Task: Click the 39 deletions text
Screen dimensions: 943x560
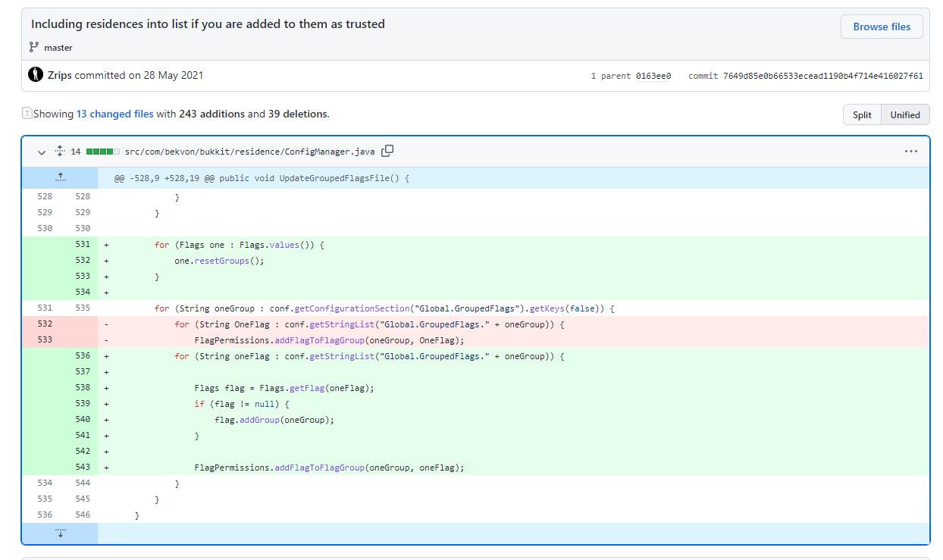Action: tap(297, 114)
